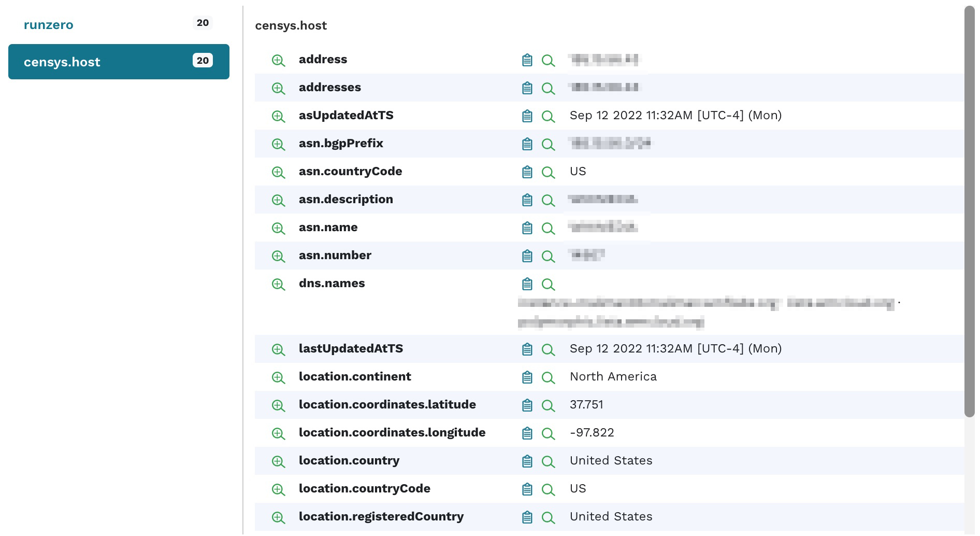This screenshot has height=536, width=980.
Task: Search on the asn.countryCode value
Action: pos(549,172)
